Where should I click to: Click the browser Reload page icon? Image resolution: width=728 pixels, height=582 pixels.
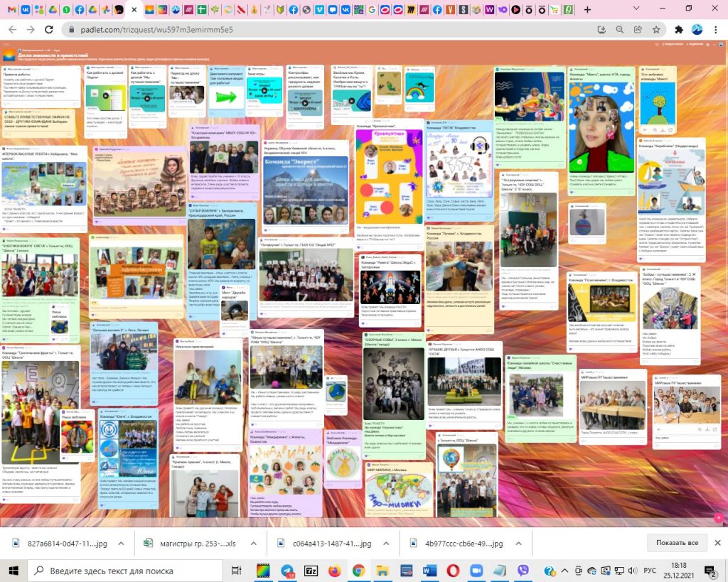(x=49, y=30)
